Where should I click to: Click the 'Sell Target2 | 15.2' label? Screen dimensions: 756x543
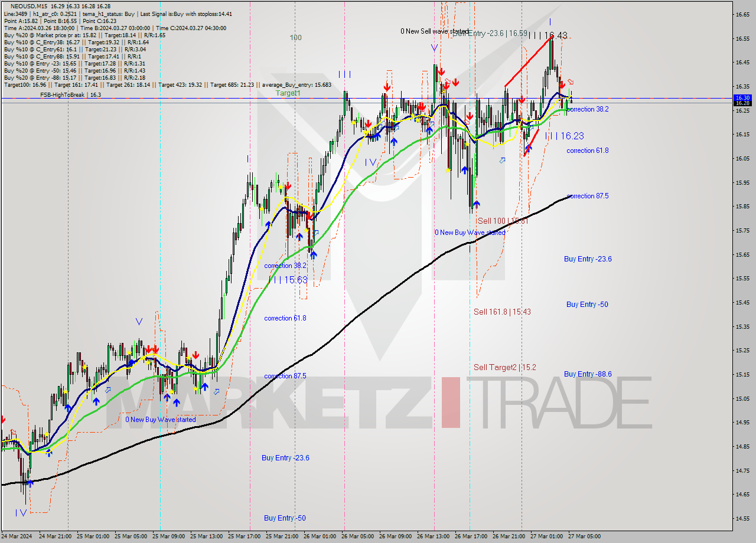[x=505, y=367]
